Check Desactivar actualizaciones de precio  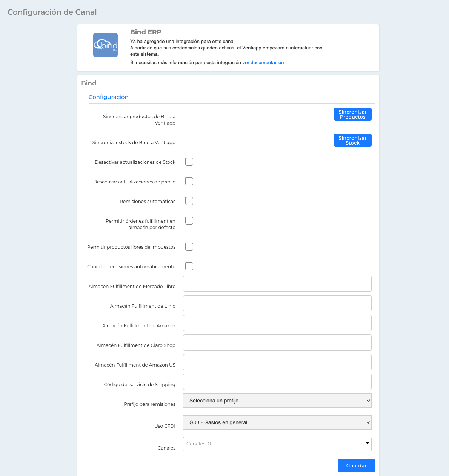pos(189,182)
